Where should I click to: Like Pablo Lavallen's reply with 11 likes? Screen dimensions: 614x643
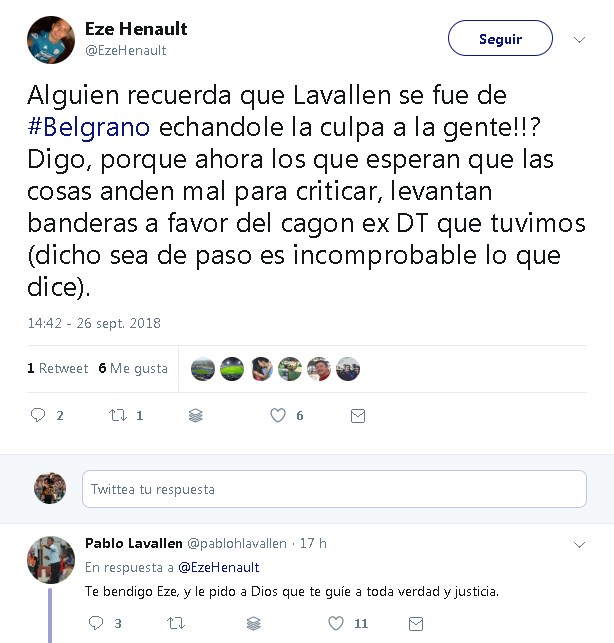pyautogui.click(x=336, y=623)
